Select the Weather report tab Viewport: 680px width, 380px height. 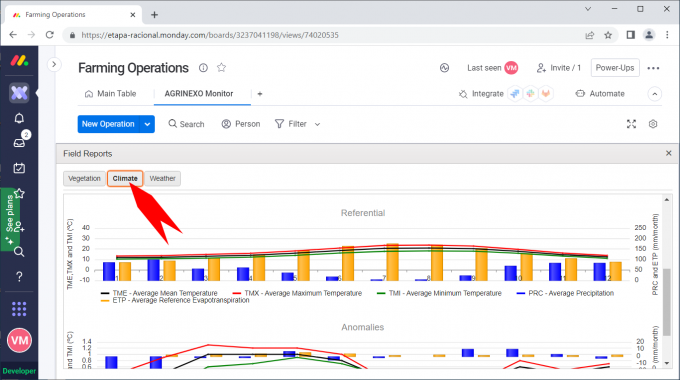tap(163, 178)
